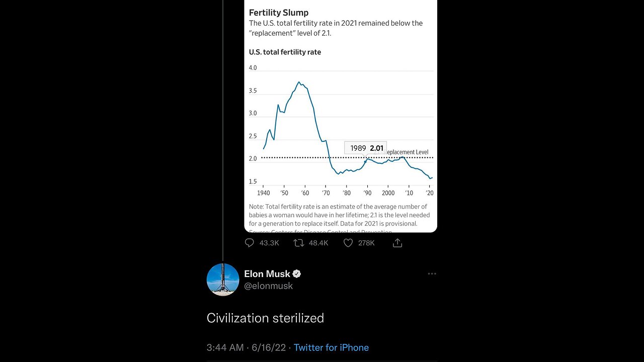Image resolution: width=644 pixels, height=362 pixels.
Task: Click the fertility peak near 1960
Action: (x=299, y=82)
